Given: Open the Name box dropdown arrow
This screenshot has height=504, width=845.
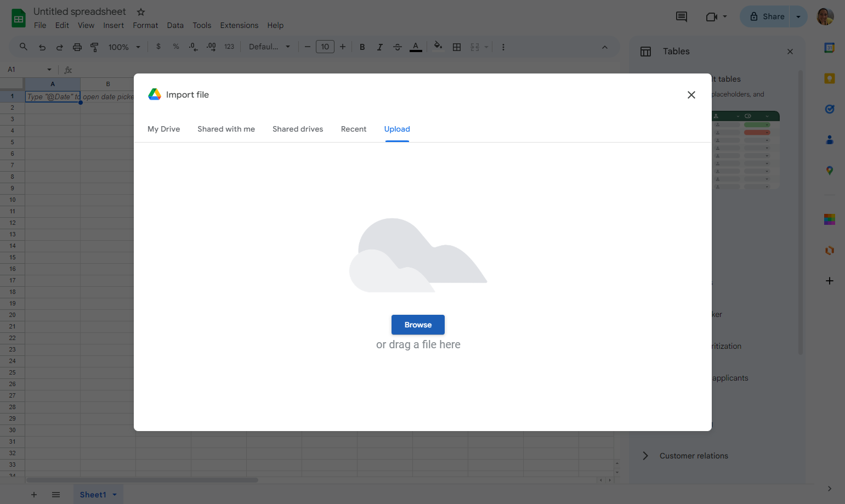Looking at the screenshot, I should (49, 70).
